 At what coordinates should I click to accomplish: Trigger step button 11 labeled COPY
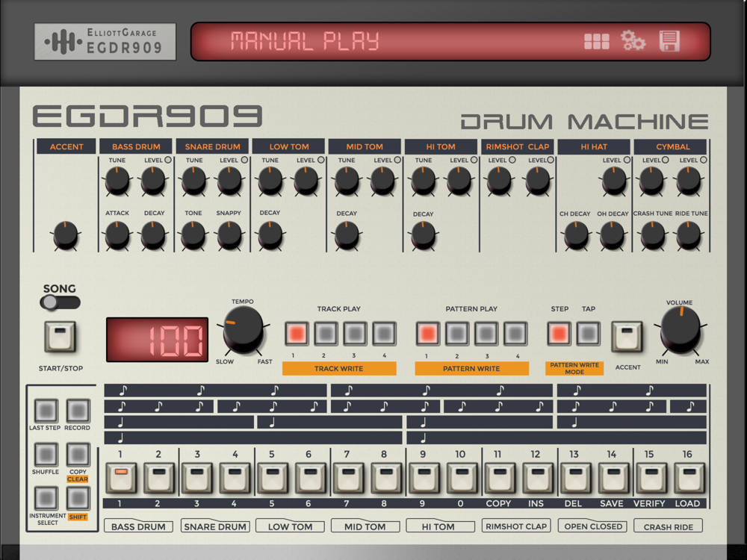tap(500, 478)
